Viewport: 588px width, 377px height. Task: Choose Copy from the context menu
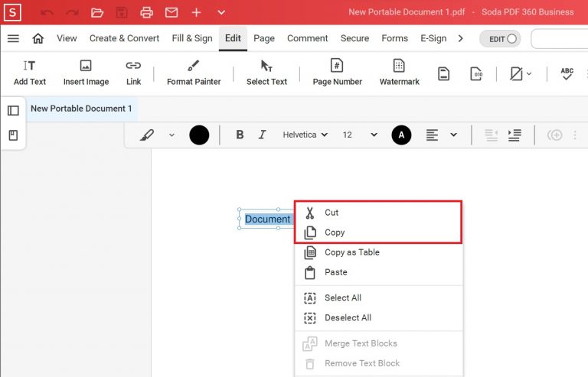coord(335,232)
